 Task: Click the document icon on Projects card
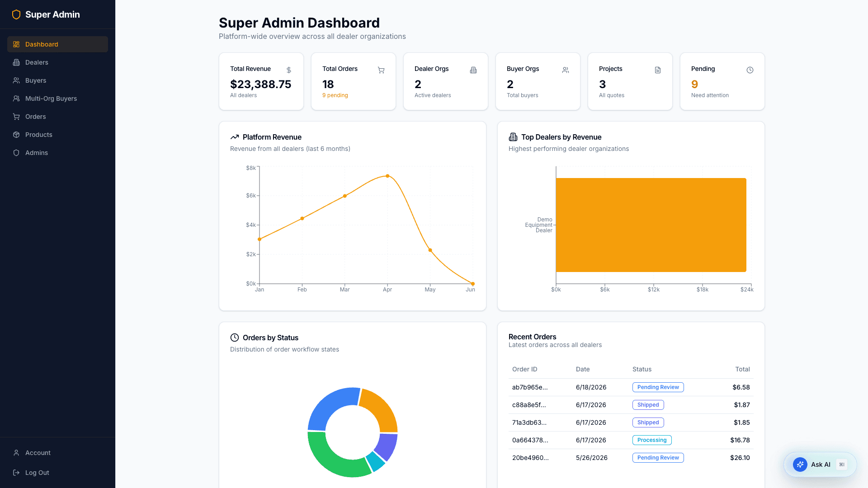[658, 70]
